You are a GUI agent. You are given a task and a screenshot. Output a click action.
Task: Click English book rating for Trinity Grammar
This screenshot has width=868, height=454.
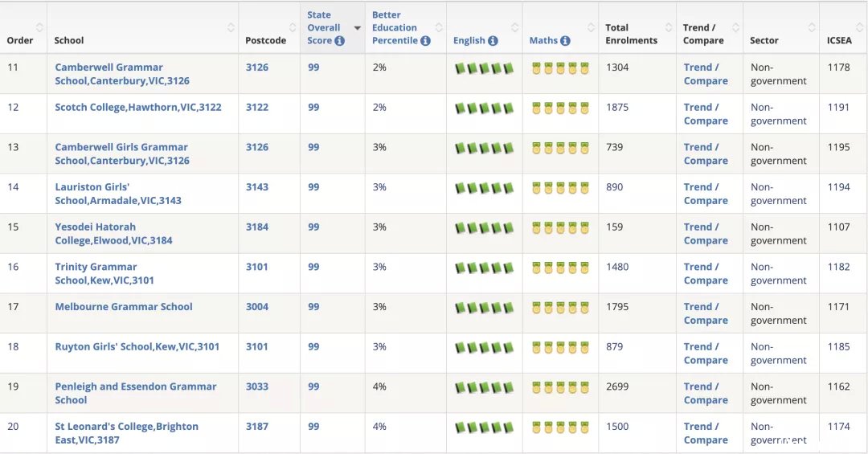485,268
